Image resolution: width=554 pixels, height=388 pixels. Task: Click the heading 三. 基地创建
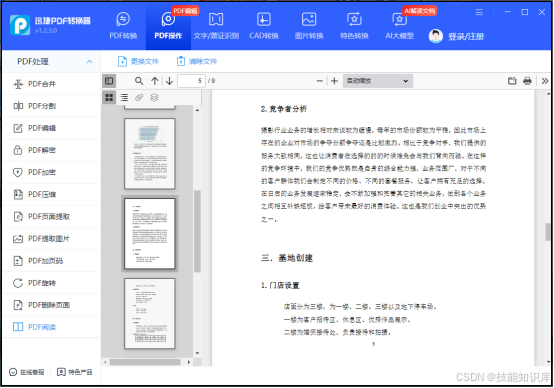287,258
